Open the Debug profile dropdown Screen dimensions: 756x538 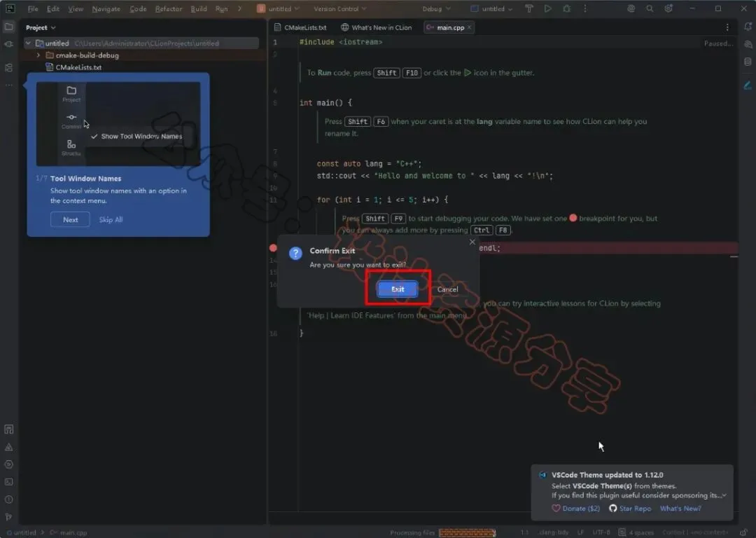(x=436, y=8)
